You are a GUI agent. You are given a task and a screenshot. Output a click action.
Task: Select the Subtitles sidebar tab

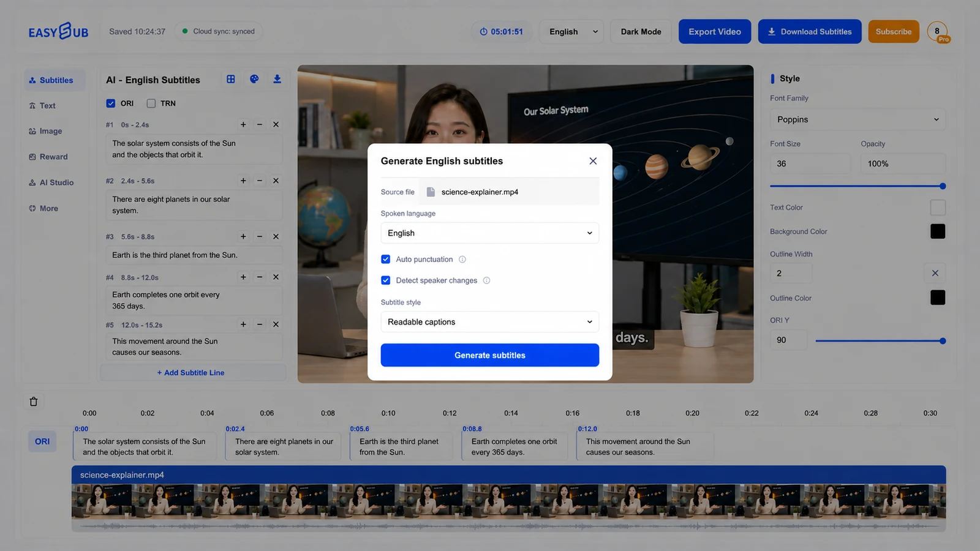click(x=54, y=80)
